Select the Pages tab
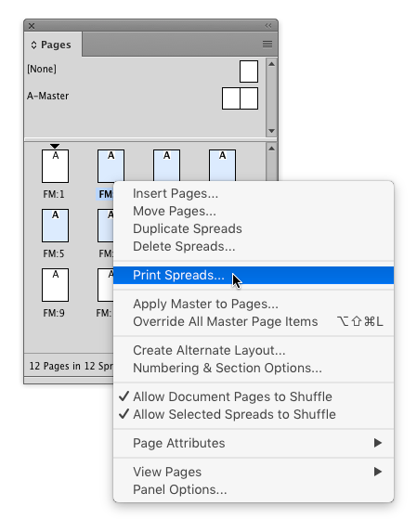The width and height of the screenshot is (417, 532). pos(53,45)
